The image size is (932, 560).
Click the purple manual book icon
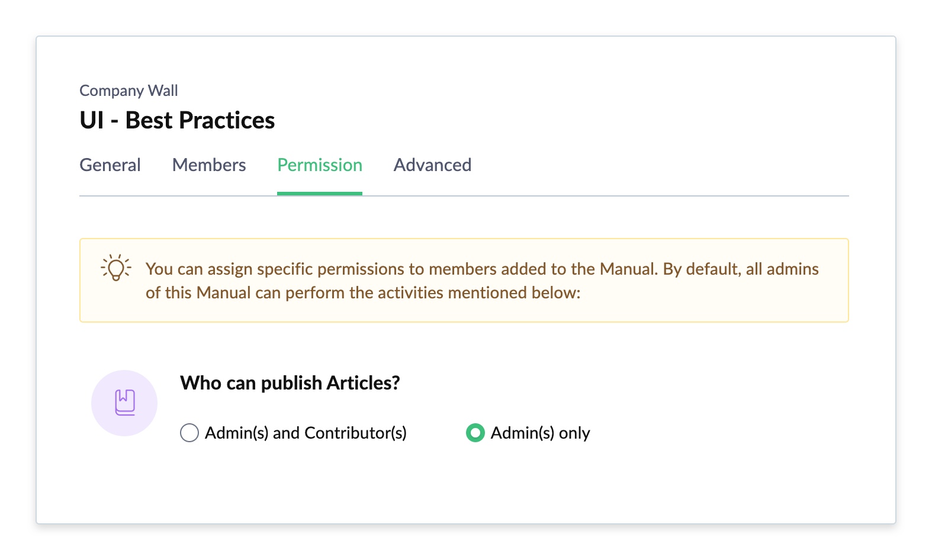click(x=124, y=403)
